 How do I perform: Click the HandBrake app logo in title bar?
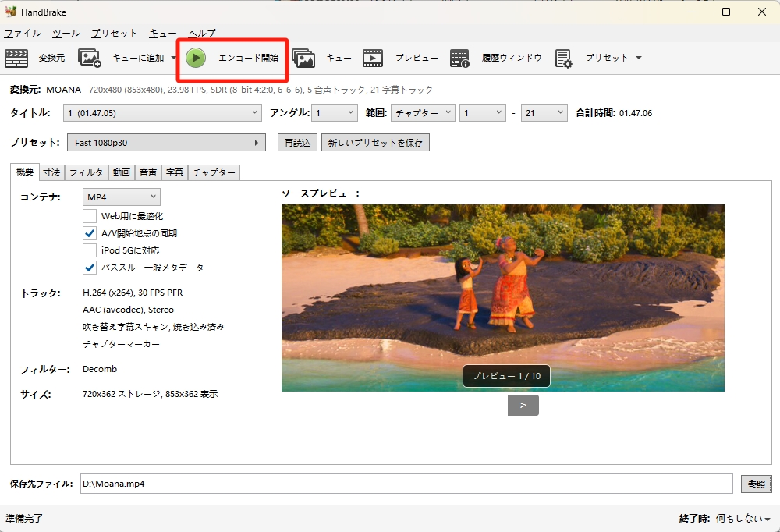point(11,12)
